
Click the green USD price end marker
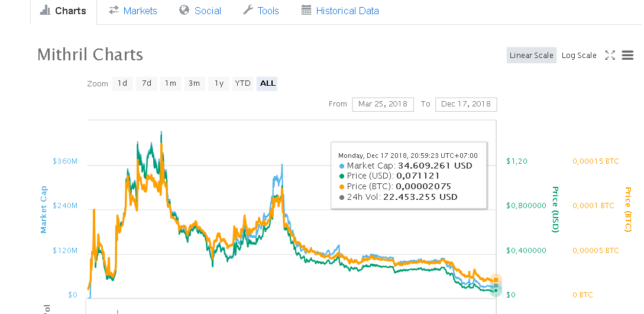pyautogui.click(x=496, y=290)
